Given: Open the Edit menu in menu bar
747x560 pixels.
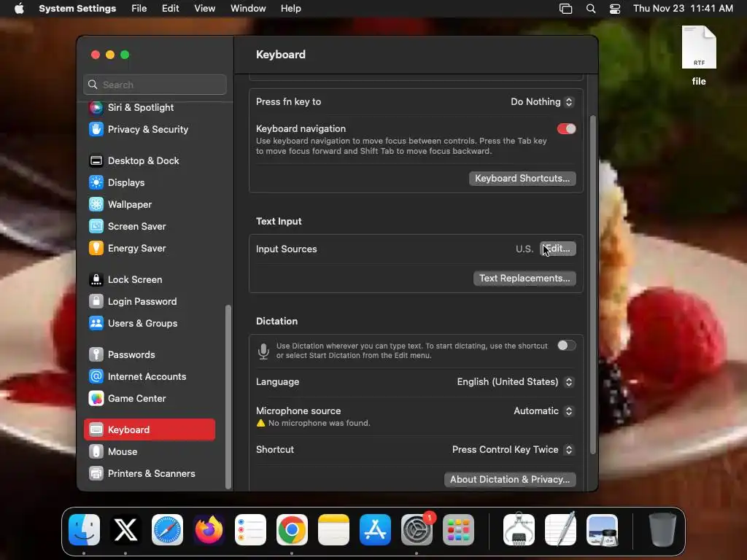Looking at the screenshot, I should coord(170,9).
